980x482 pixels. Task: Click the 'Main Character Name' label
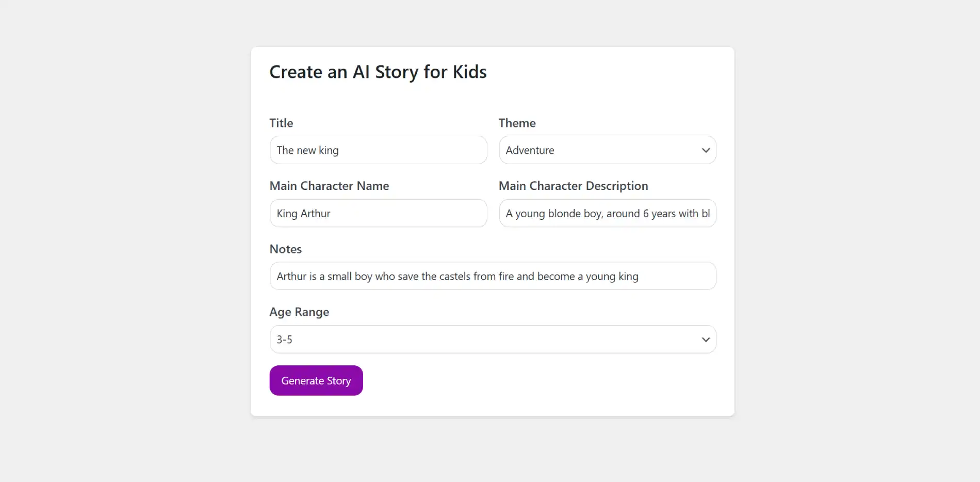point(329,186)
